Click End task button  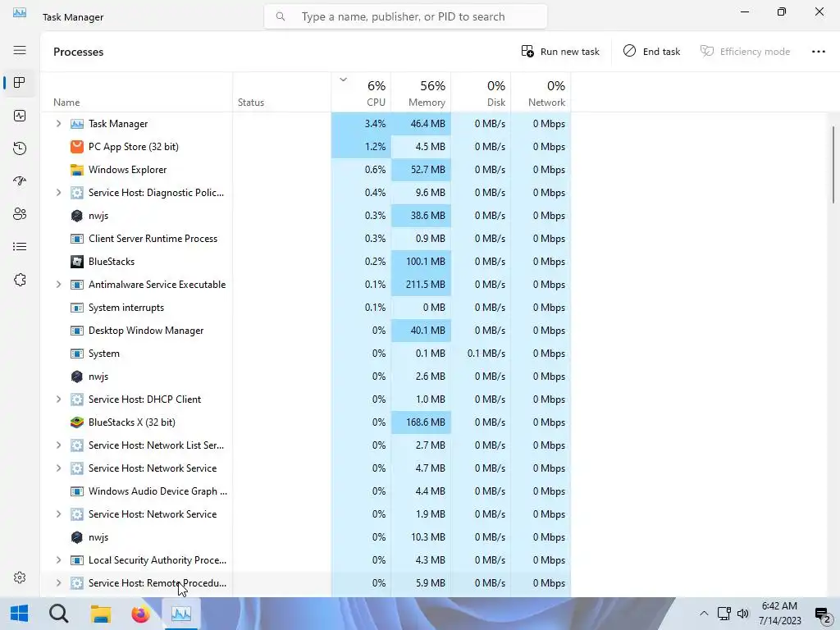click(651, 52)
